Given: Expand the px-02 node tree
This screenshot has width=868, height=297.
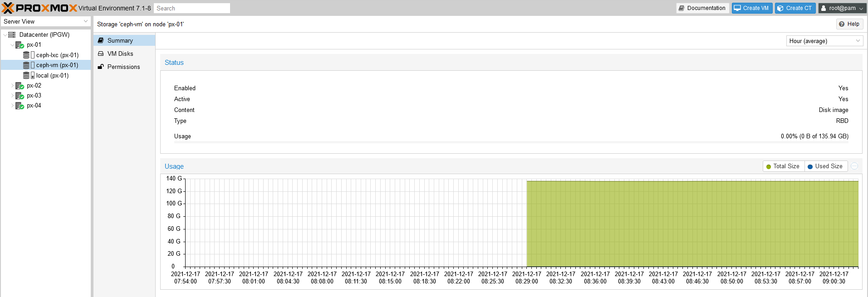Looking at the screenshot, I should [x=12, y=86].
